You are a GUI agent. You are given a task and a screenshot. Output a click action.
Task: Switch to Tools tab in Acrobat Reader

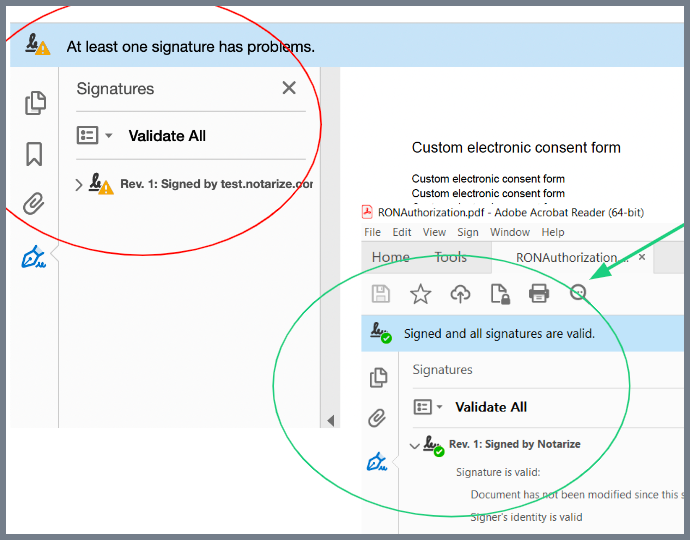(451, 257)
